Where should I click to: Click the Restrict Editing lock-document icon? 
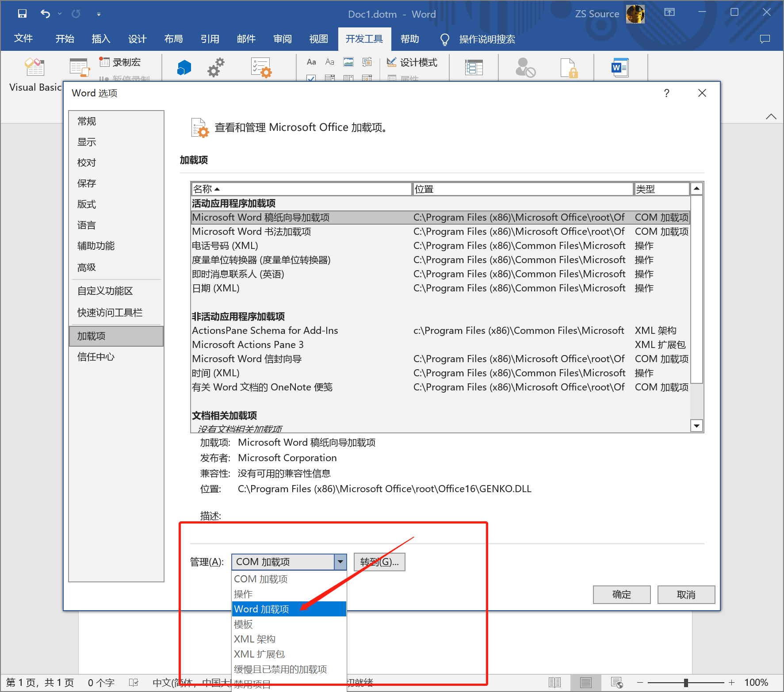pyautogui.click(x=569, y=68)
